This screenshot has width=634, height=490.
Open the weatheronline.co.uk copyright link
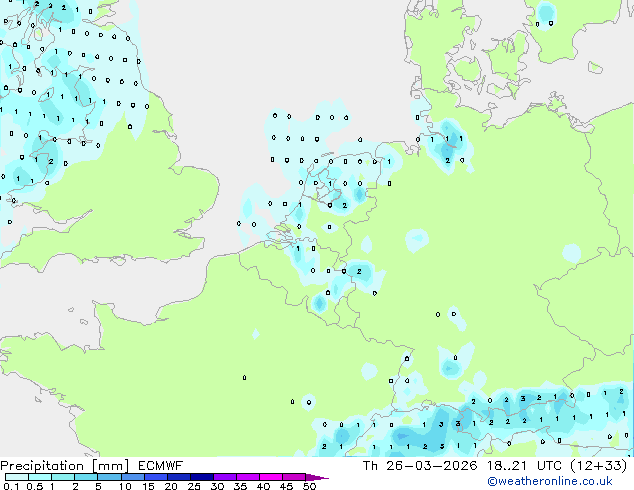pos(549,481)
